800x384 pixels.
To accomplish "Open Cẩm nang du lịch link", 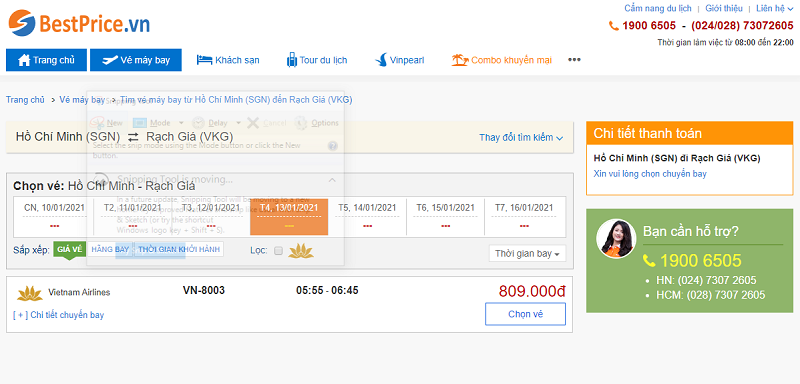I will point(658,8).
